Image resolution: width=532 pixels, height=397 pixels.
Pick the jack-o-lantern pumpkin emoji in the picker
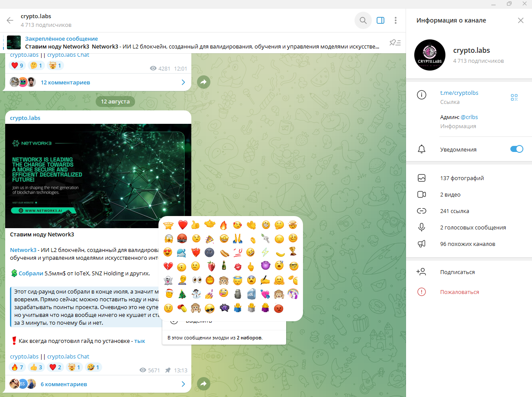pos(210,280)
